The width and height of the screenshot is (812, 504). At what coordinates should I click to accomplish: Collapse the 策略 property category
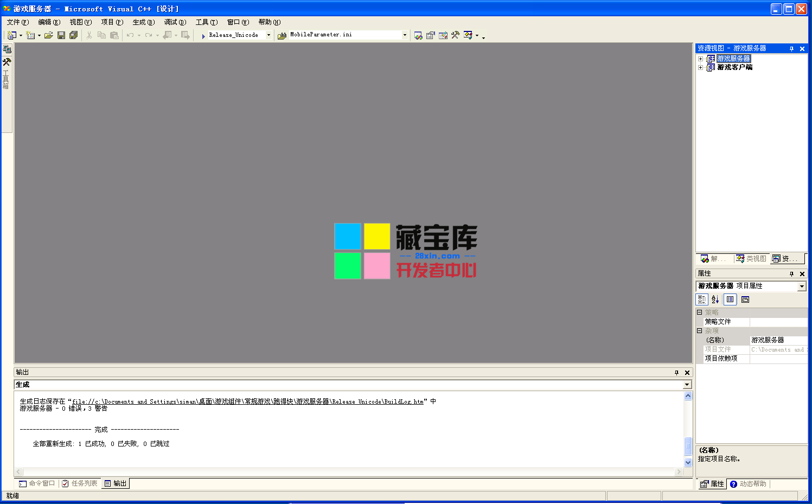coord(700,312)
